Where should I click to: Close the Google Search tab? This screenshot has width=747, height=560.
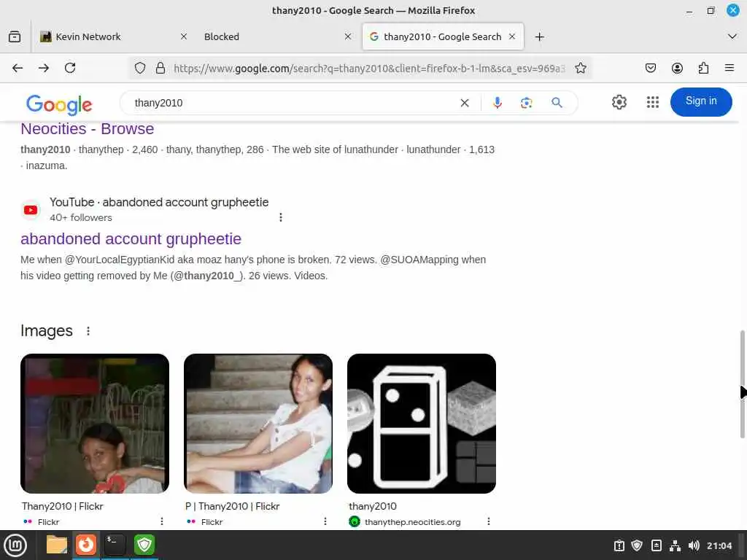pos(512,36)
